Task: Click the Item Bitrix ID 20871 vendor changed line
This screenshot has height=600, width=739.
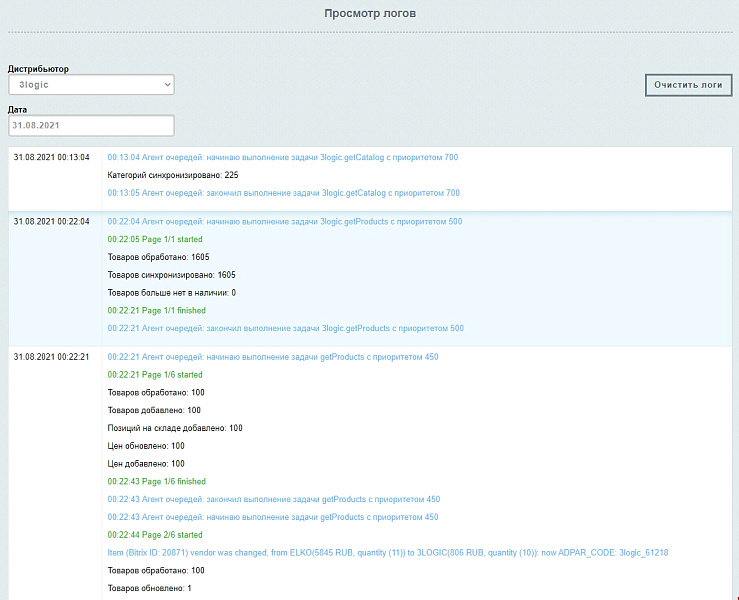Action: [387, 553]
